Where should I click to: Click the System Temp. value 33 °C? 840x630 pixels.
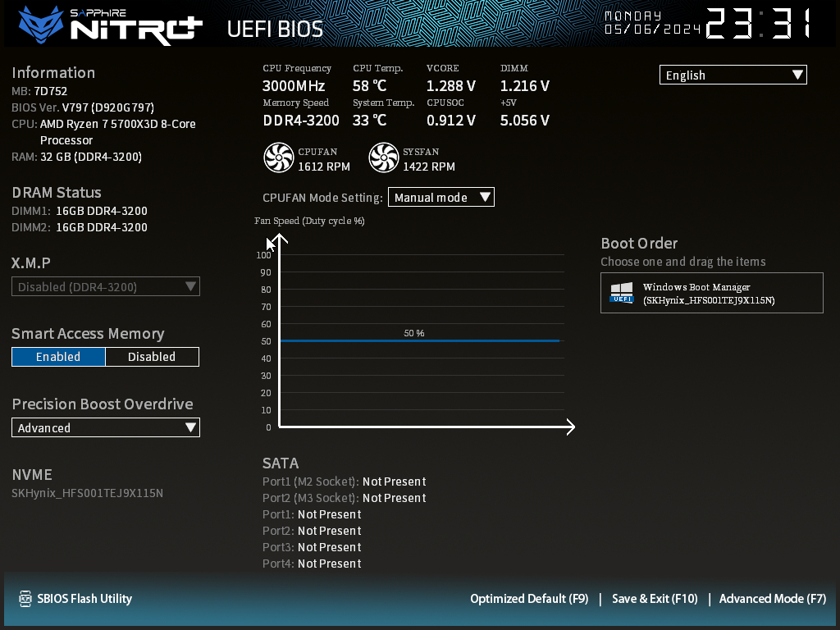369,121
